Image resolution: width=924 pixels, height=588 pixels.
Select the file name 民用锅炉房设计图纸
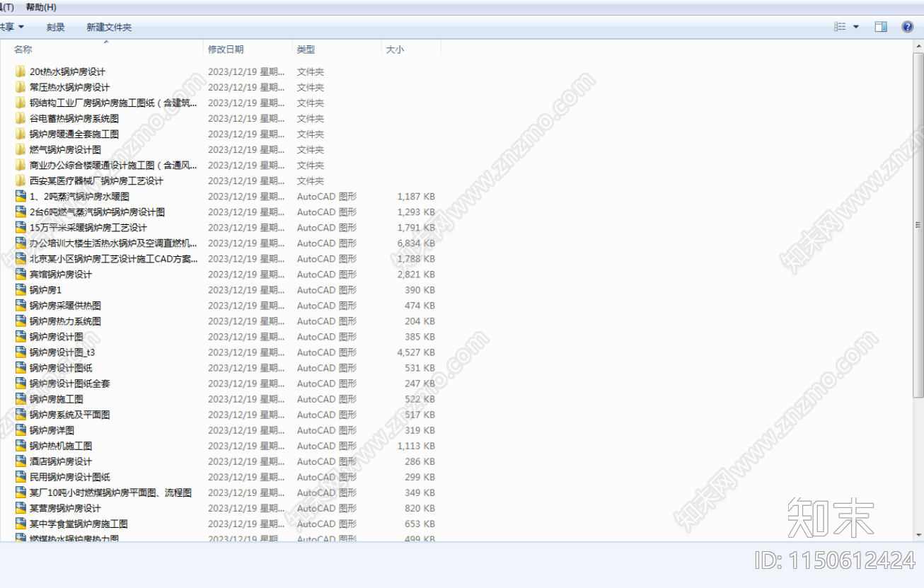[x=70, y=477]
